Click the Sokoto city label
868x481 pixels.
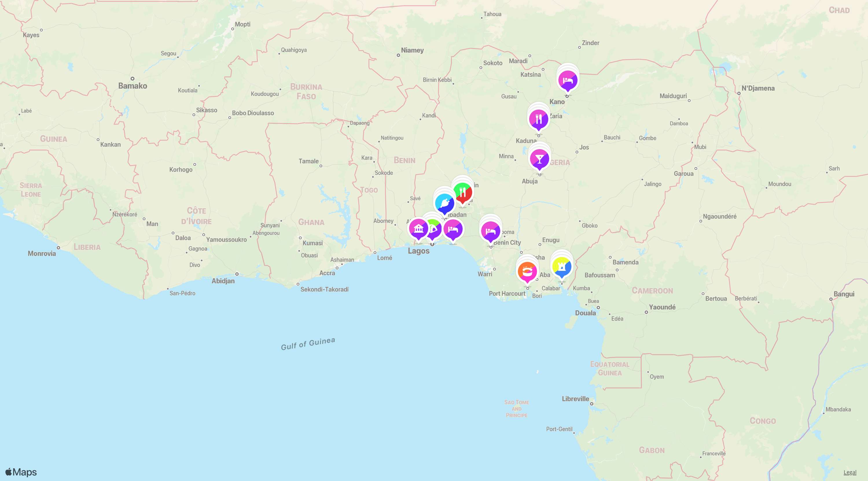(493, 63)
